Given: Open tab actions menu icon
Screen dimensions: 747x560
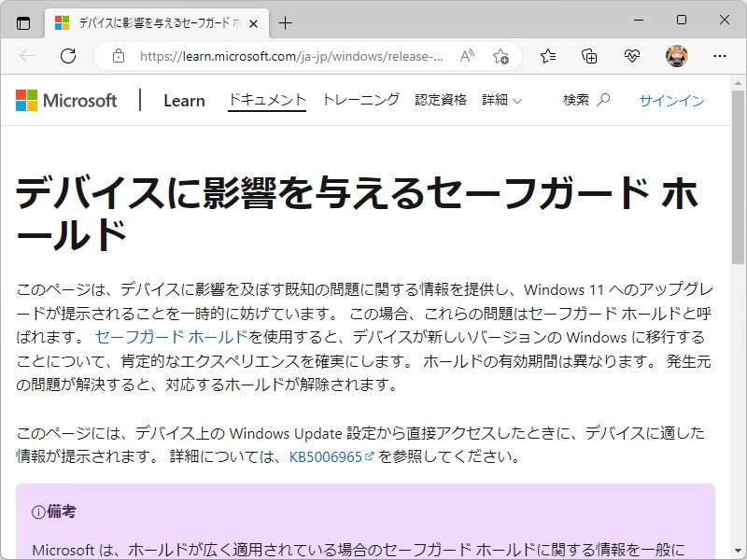Looking at the screenshot, I should pyautogui.click(x=22, y=21).
